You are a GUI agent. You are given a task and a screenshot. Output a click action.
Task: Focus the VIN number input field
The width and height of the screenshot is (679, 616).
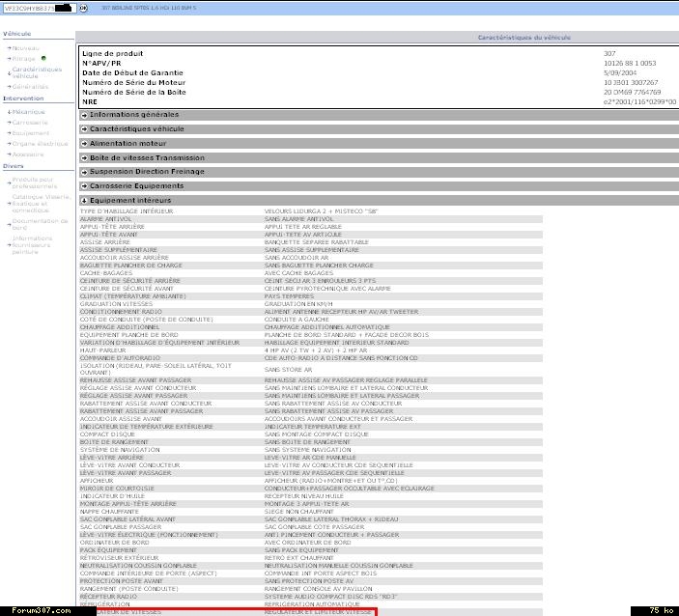40,8
